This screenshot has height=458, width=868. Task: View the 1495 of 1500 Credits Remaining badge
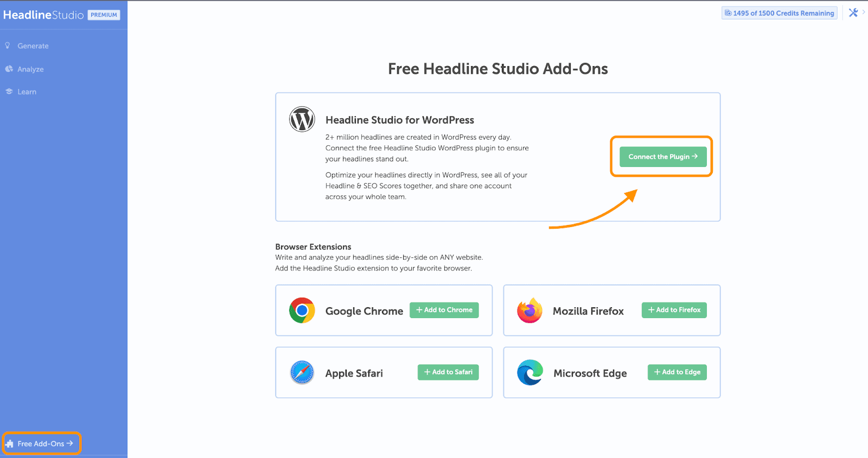click(x=779, y=13)
